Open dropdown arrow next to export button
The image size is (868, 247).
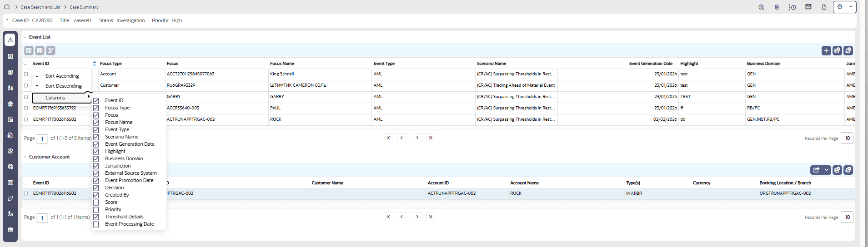[x=827, y=170]
